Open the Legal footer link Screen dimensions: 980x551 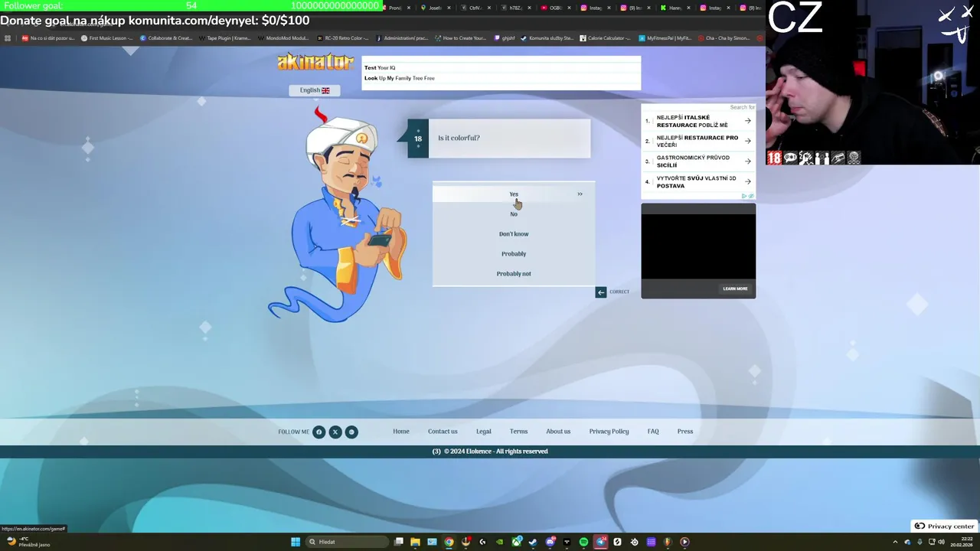[x=484, y=432]
